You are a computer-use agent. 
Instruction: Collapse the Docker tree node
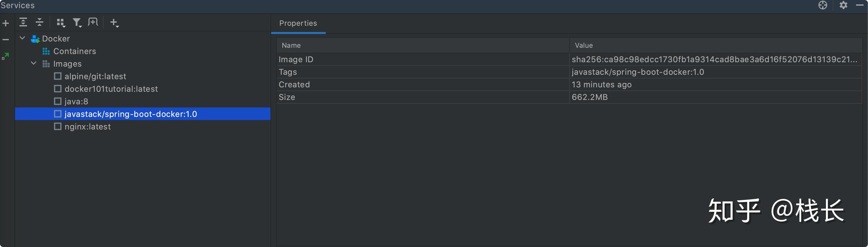click(22, 38)
